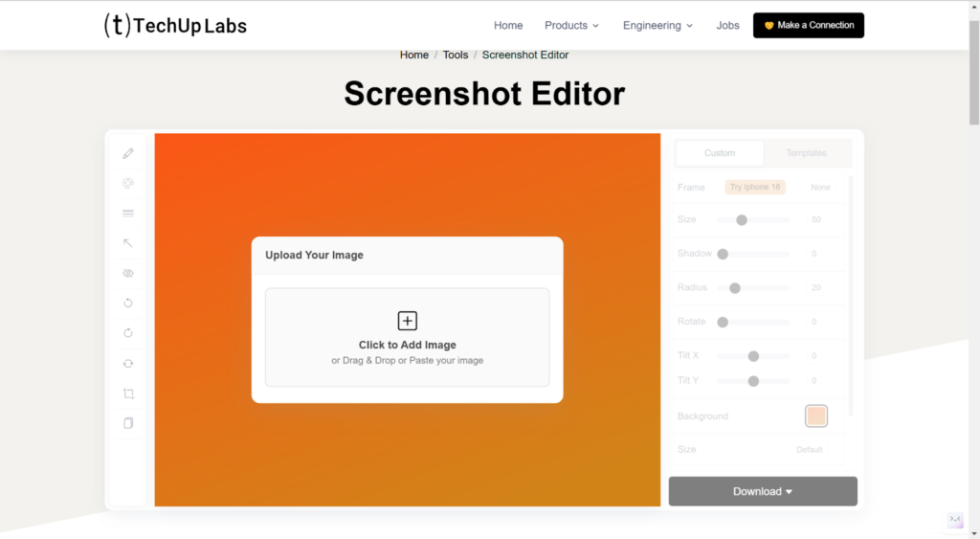The height and width of the screenshot is (539, 980).
Task: Click Try Iphone 16 frame button
Action: coord(755,187)
